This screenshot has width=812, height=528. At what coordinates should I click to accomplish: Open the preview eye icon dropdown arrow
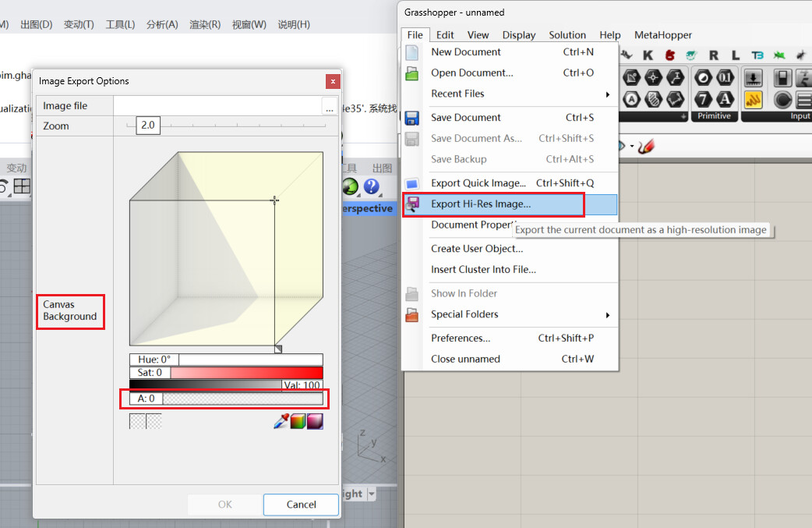pyautogui.click(x=632, y=147)
